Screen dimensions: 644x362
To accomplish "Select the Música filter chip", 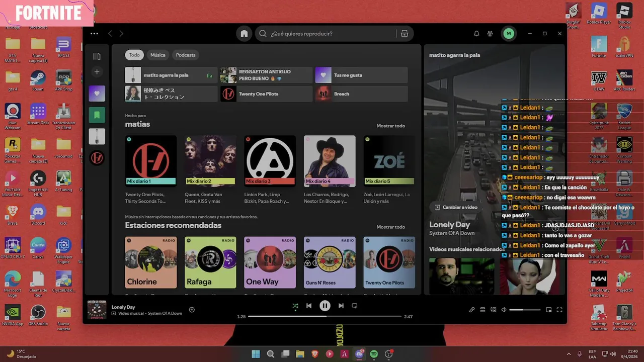I will tap(157, 55).
